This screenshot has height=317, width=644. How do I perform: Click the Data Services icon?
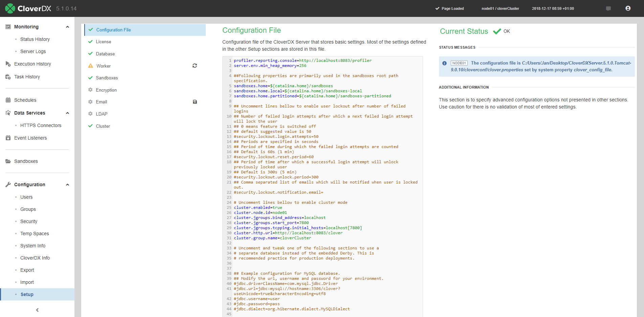point(8,113)
